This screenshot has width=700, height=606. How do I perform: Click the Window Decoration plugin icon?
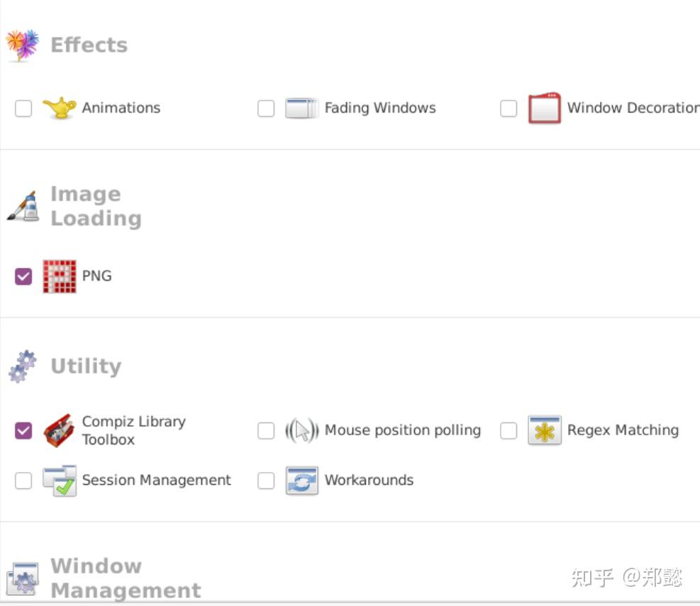point(544,108)
